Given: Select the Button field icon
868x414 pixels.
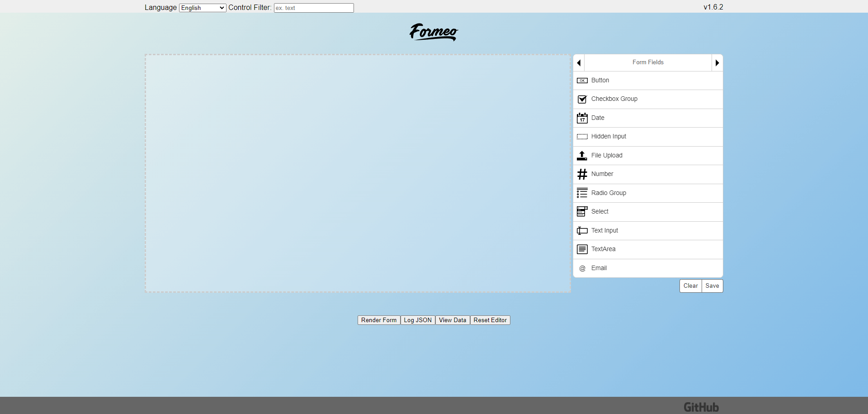Looking at the screenshot, I should [x=582, y=81].
